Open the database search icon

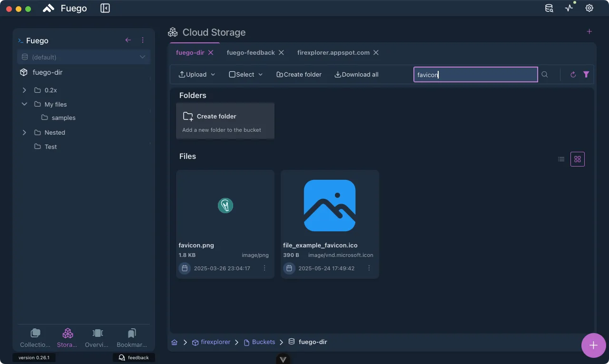point(549,8)
